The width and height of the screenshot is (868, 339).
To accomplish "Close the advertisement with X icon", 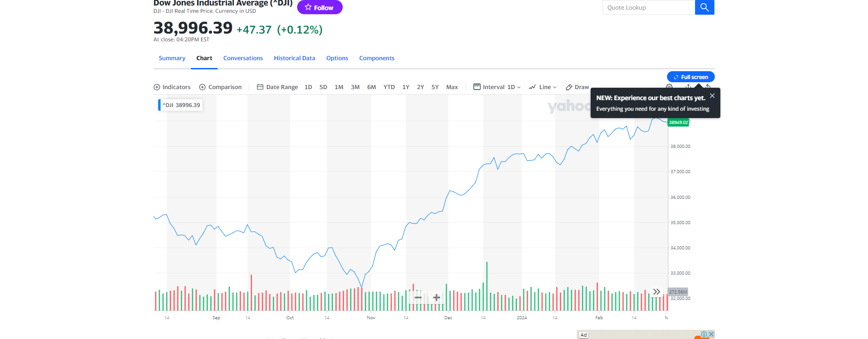I will click(711, 334).
